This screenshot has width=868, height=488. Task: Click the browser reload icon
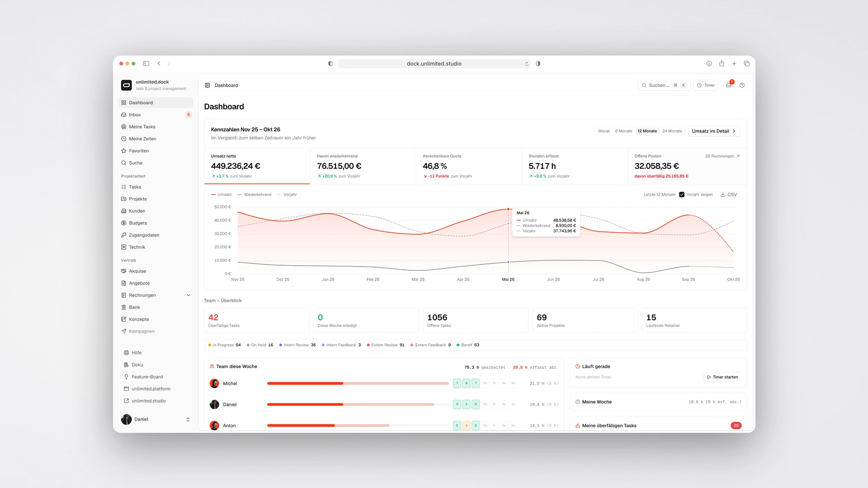coord(527,64)
